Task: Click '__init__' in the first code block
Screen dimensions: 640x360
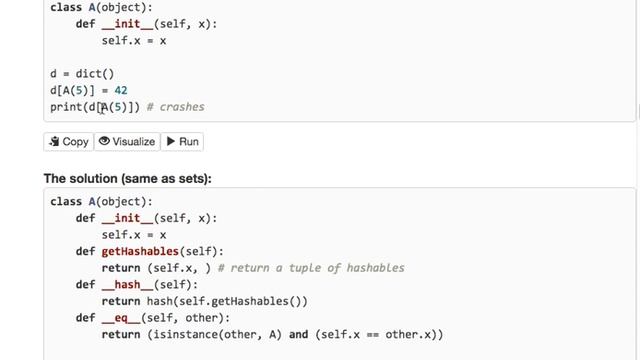Action: coord(127,24)
